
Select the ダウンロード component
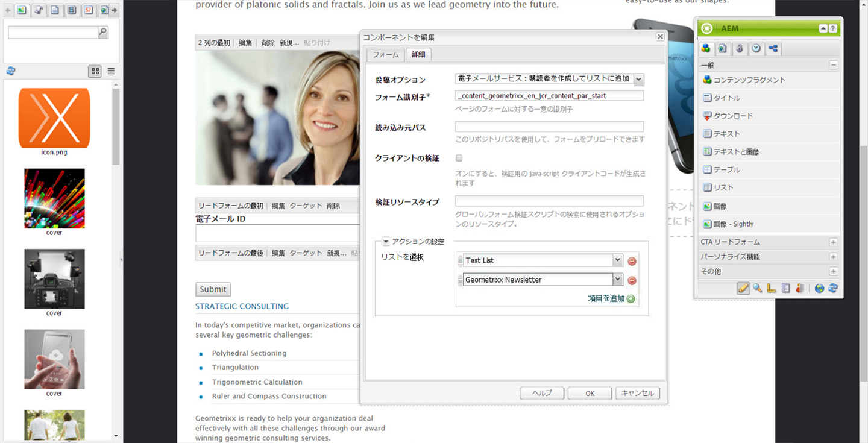point(769,116)
